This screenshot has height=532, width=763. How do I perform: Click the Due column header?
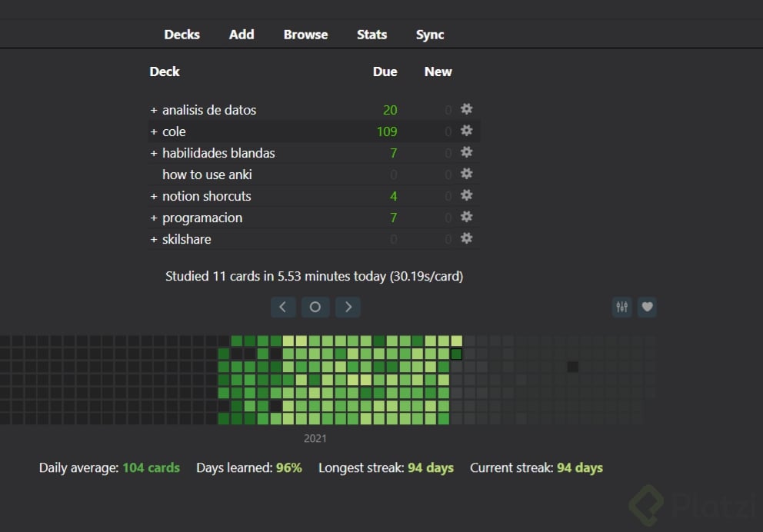coord(385,71)
